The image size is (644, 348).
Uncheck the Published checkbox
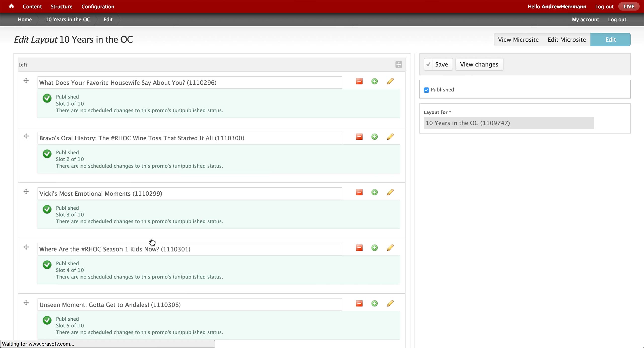coord(426,90)
